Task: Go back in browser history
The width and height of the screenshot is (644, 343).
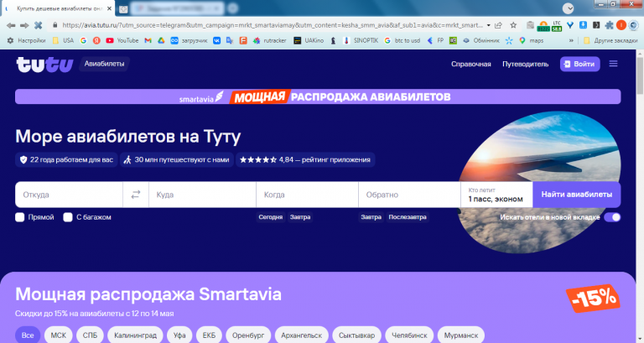Action: click(11, 25)
